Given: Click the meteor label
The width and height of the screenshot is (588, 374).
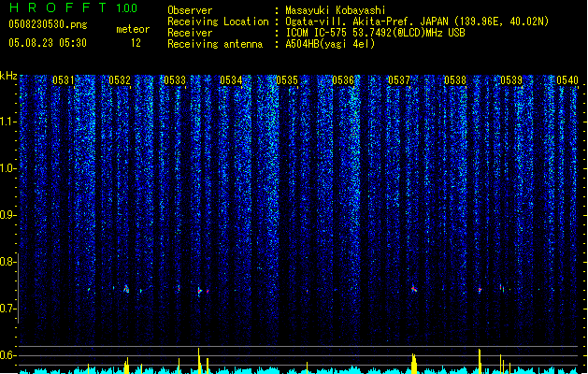Looking at the screenshot, I should (x=133, y=29).
